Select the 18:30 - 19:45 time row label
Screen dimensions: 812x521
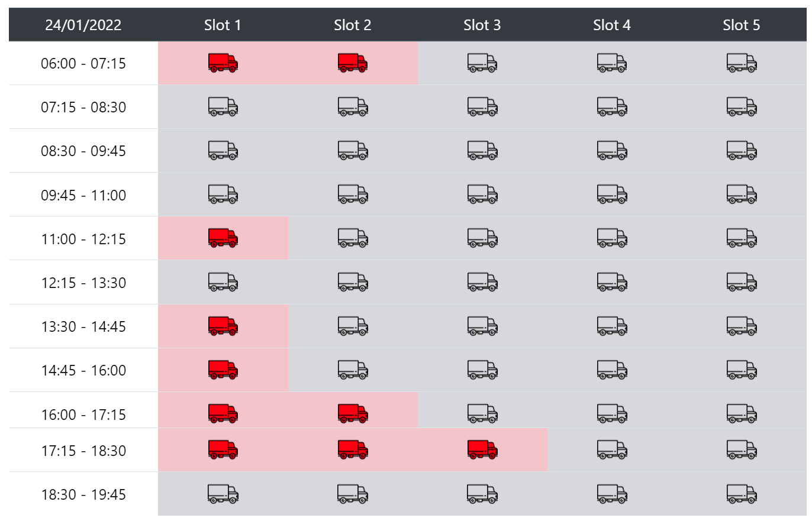pyautogui.click(x=83, y=494)
